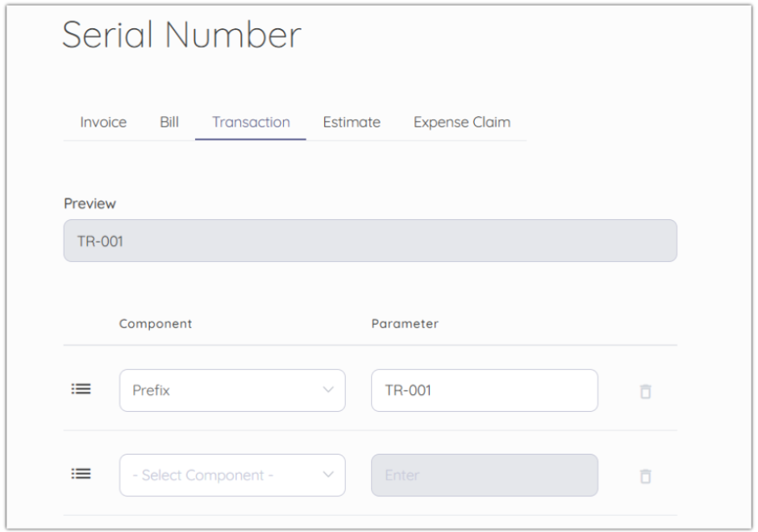Click the Serial Number page heading
The width and height of the screenshot is (758, 532).
click(x=181, y=35)
